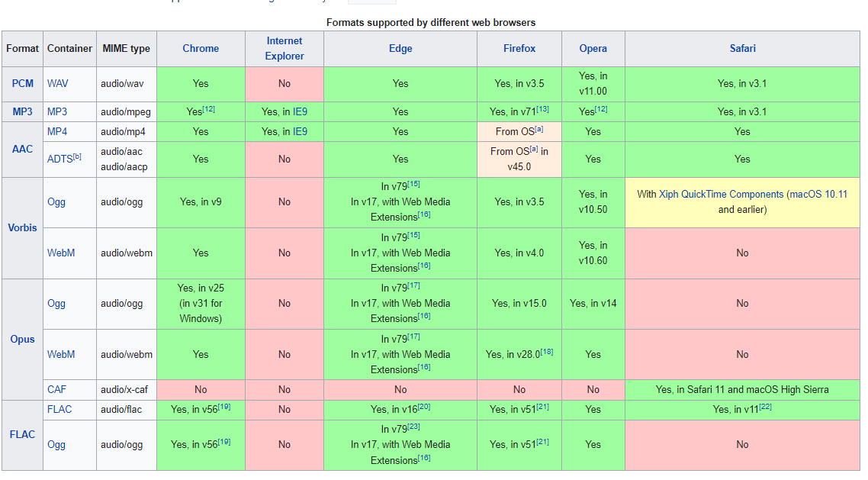
Task: Open the CAF container link
Action: tap(56, 390)
